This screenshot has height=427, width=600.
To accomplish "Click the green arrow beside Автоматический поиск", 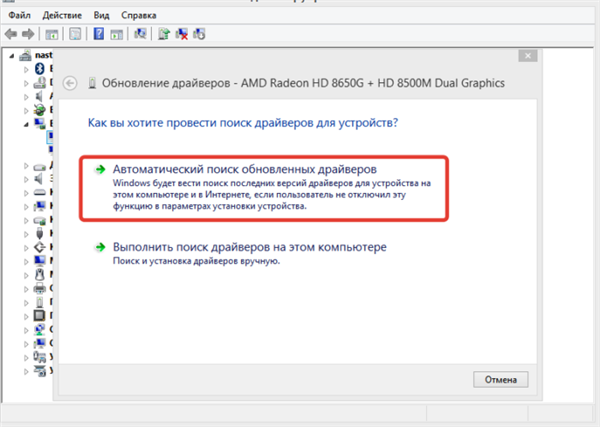I will [x=100, y=169].
